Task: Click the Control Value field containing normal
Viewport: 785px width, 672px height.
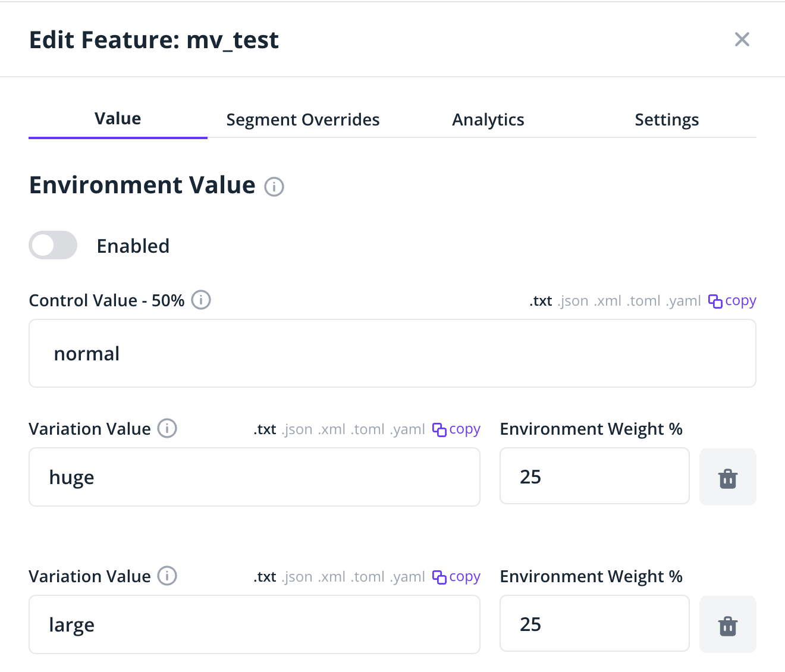Action: [x=392, y=354]
